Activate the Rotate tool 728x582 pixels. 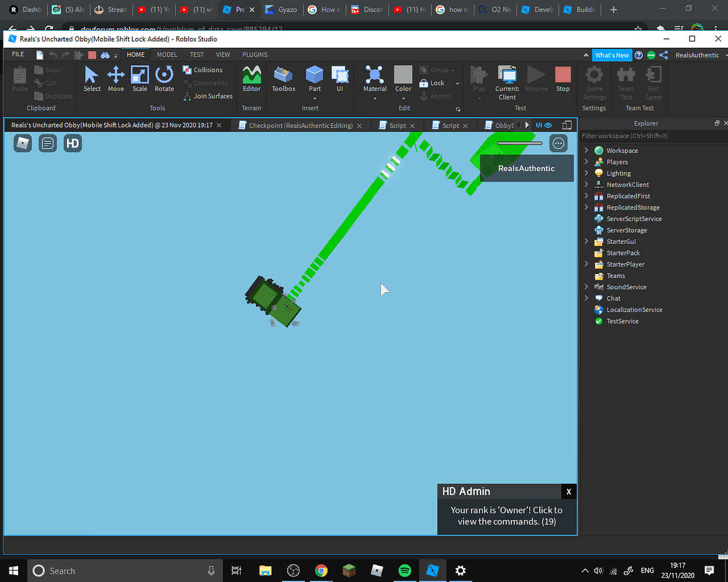pyautogui.click(x=164, y=79)
